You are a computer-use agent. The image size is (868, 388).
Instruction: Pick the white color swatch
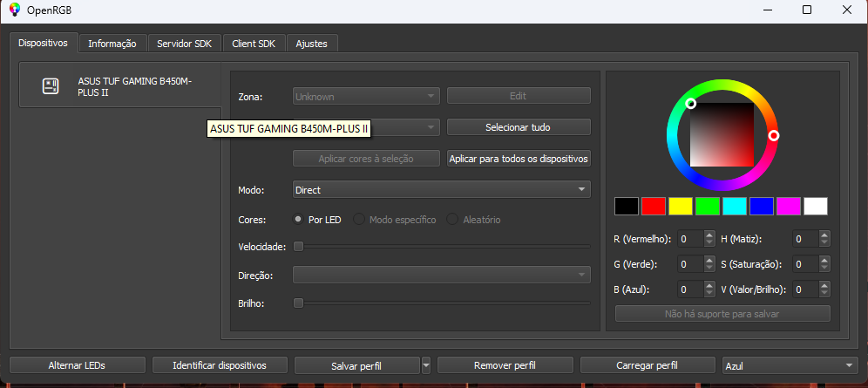coord(816,206)
